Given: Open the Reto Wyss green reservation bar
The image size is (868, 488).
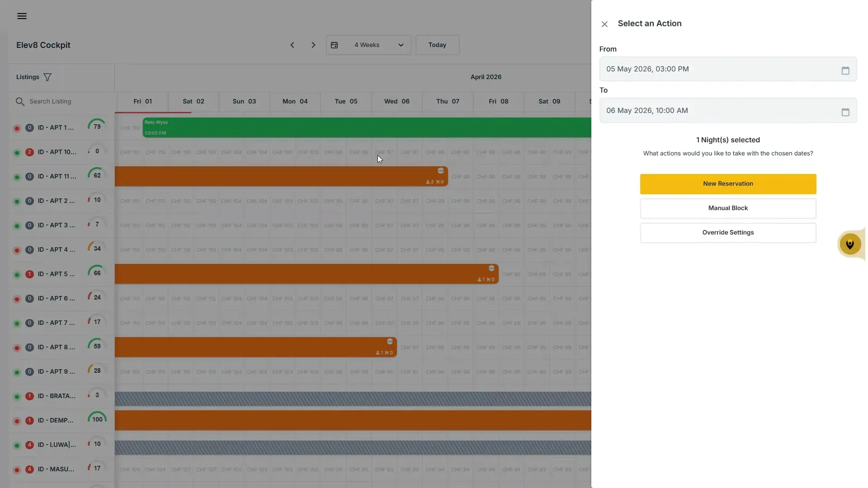Looking at the screenshot, I should click(367, 128).
